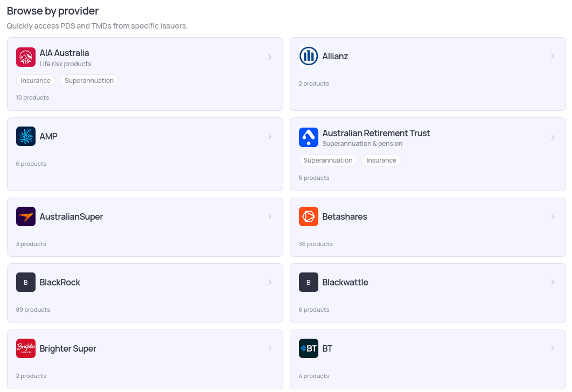Click the BT logo icon
572x392 pixels.
(308, 348)
